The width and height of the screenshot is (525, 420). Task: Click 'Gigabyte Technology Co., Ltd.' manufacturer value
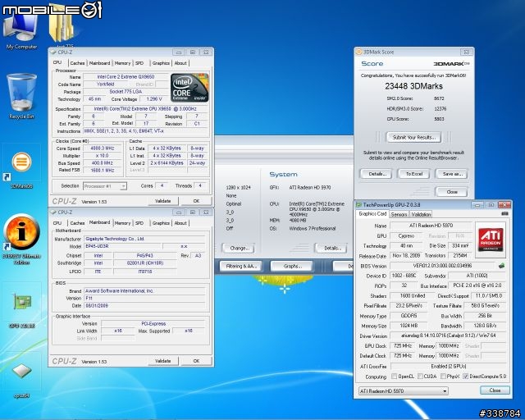(144, 239)
